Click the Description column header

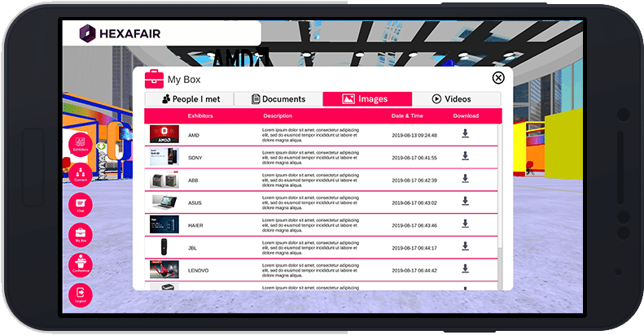pos(278,116)
